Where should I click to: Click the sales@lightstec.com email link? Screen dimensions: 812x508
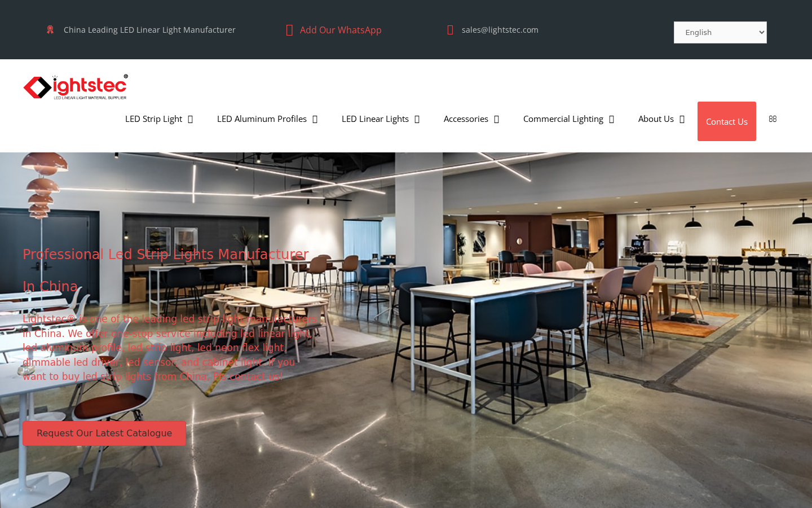pos(500,30)
